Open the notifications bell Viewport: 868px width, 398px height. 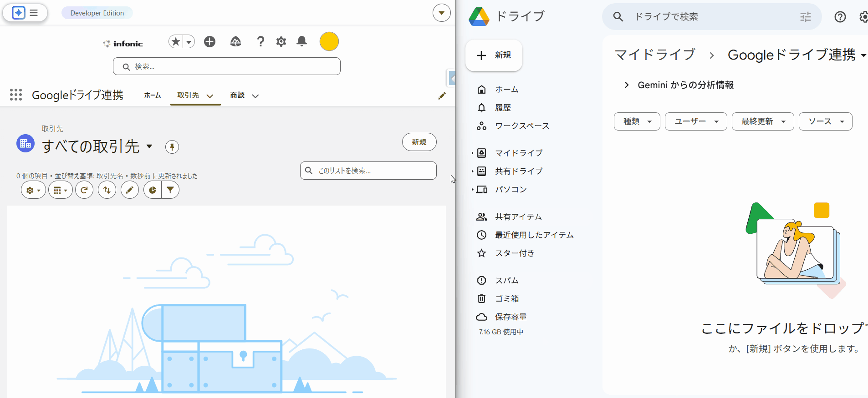301,42
